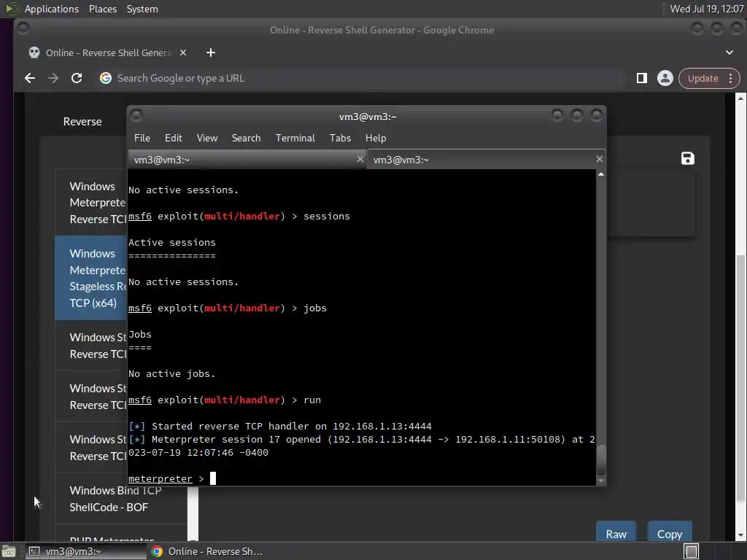Screen dimensions: 747x560
Task: Click the clock showing Wed Jul 19
Action: (x=706, y=9)
